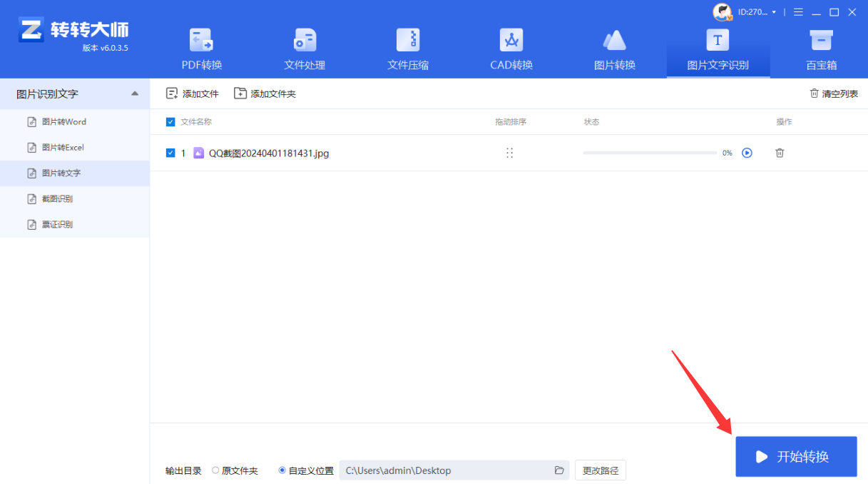The image size is (868, 484).
Task: Switch to 文件压缩 tab label
Action: (x=408, y=65)
